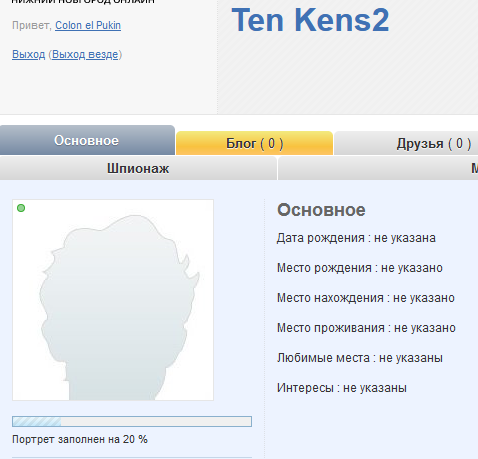Open the Основное tab
Screen dimensions: 478x459
tap(87, 140)
